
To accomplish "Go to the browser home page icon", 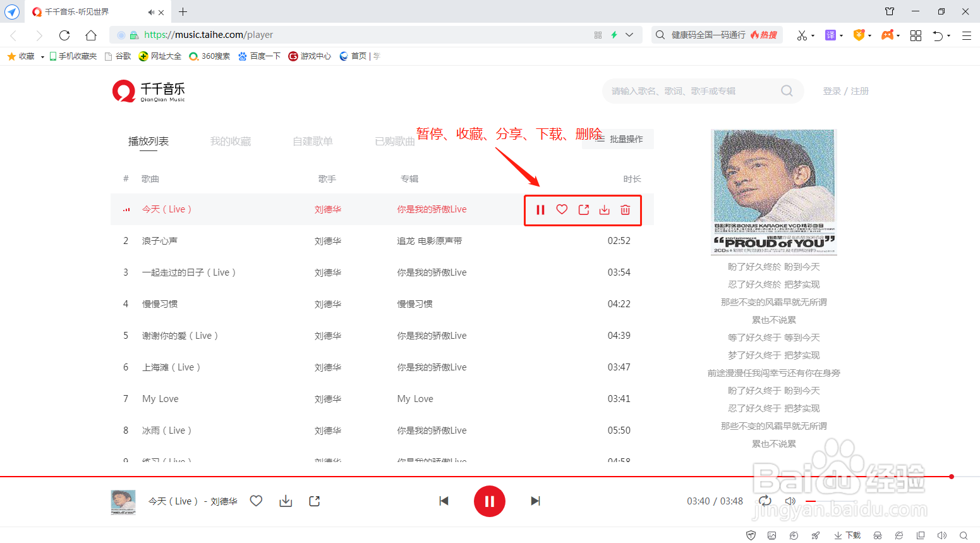I will pos(91,35).
